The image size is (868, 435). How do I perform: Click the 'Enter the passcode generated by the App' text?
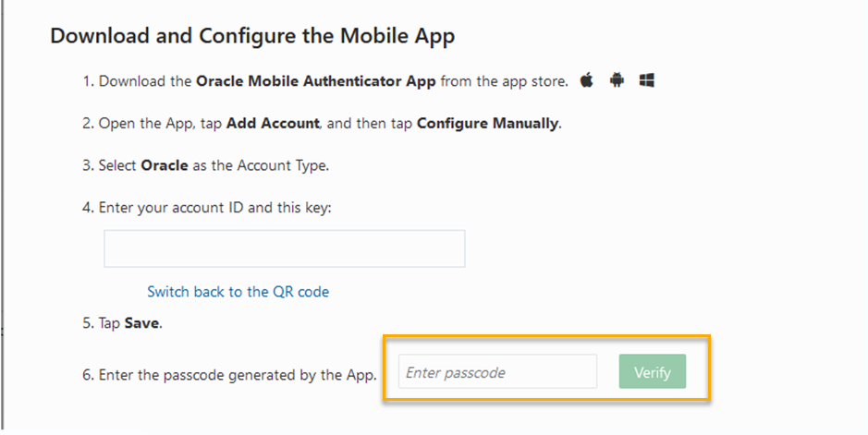(x=238, y=374)
